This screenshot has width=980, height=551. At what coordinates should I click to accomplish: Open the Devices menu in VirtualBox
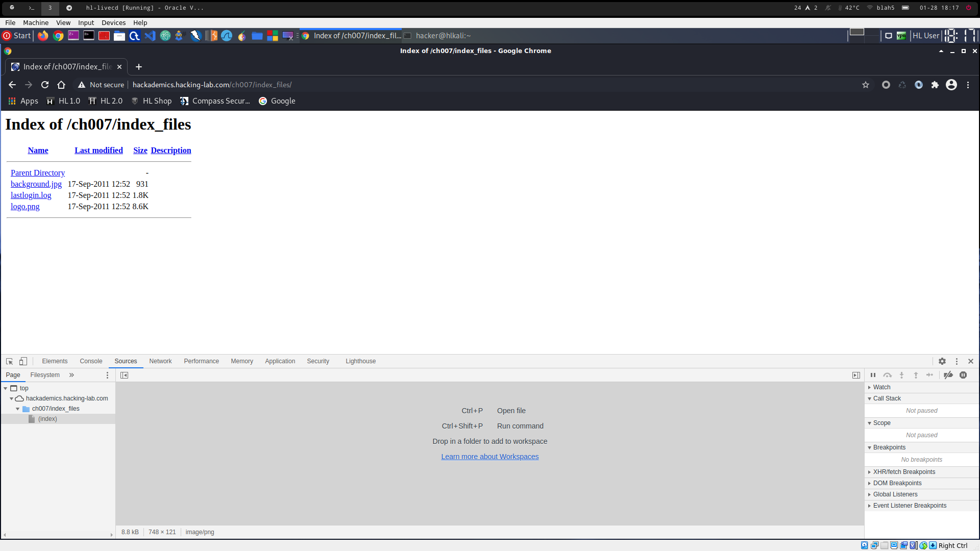[x=113, y=22]
